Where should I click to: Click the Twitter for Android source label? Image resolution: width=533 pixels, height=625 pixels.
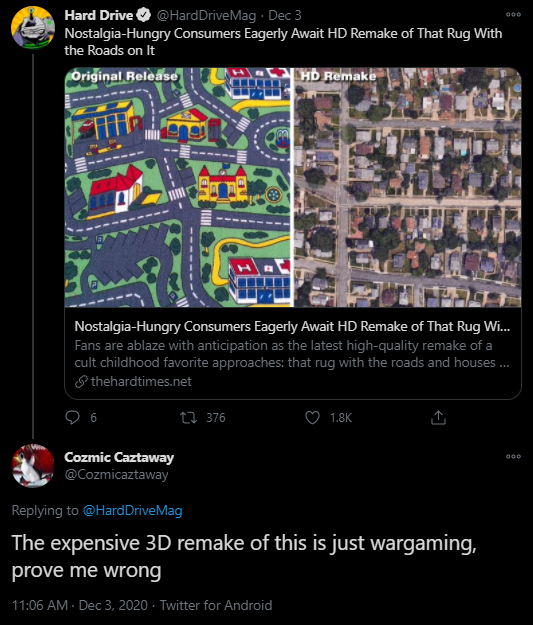[x=216, y=605]
